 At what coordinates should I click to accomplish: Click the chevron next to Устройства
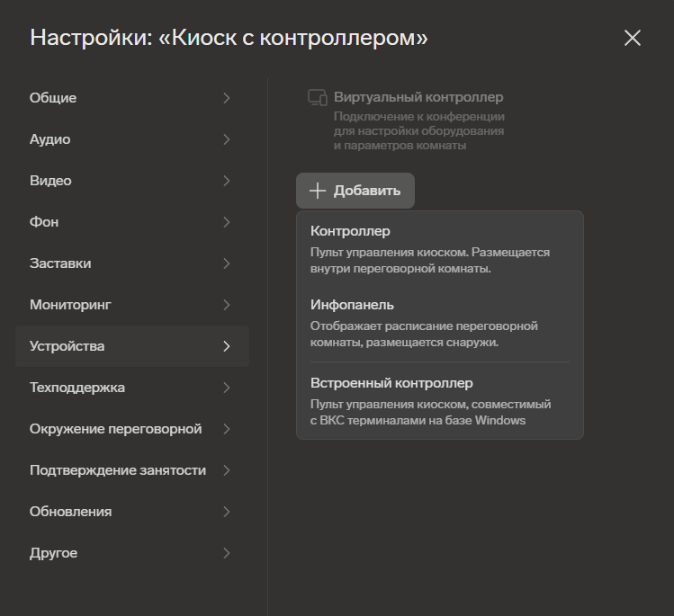point(226,346)
